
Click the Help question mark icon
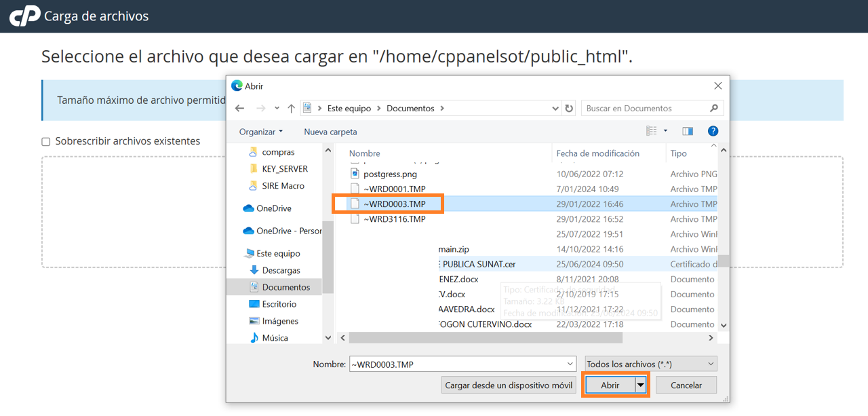[713, 130]
